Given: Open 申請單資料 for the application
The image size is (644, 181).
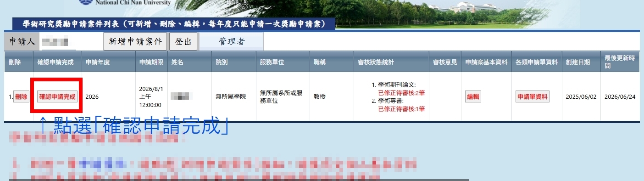Looking at the screenshot, I should point(533,97).
